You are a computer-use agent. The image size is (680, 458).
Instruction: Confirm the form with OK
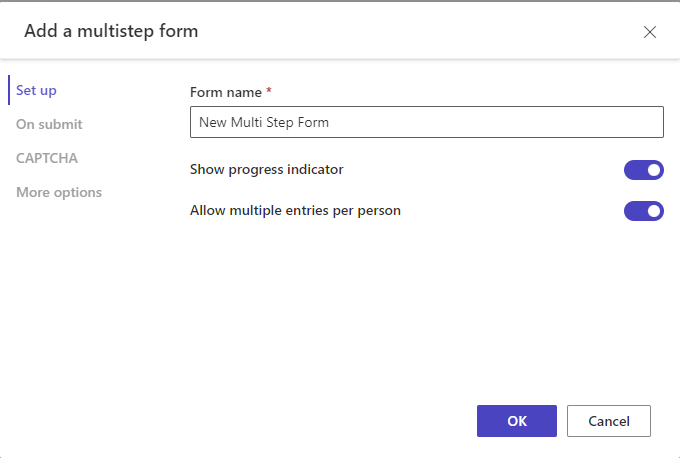tap(517, 421)
